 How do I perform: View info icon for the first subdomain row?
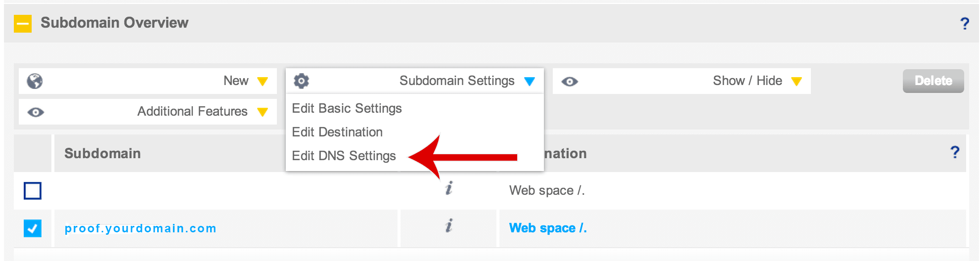pyautogui.click(x=448, y=188)
